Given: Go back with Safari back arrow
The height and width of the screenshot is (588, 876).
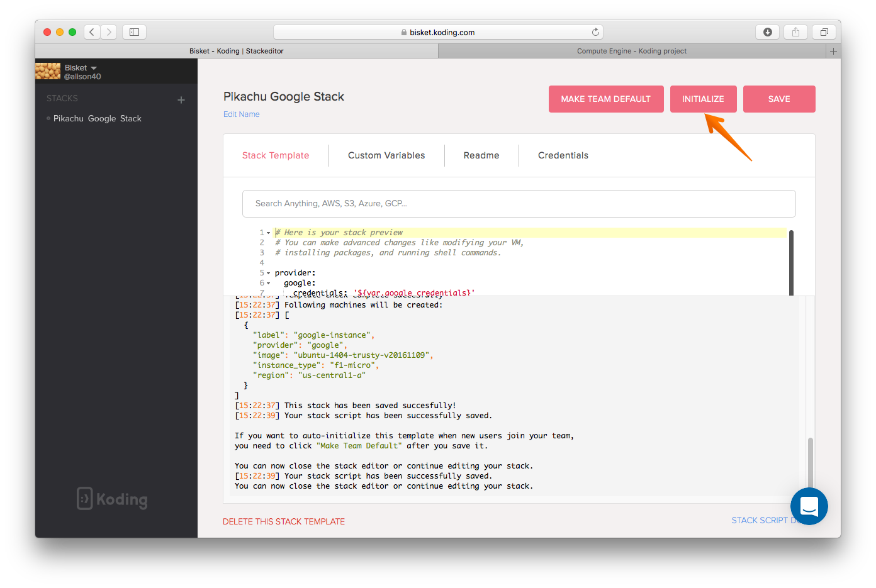Looking at the screenshot, I should coord(92,32).
